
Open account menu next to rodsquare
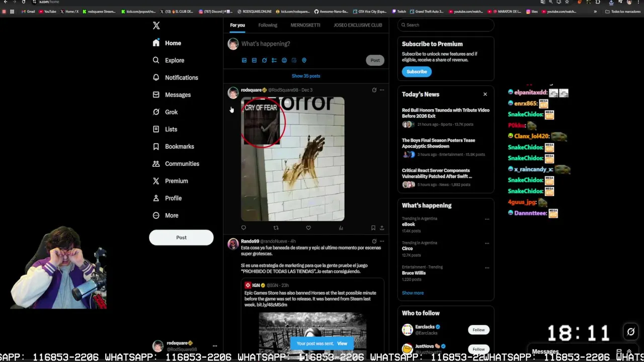point(215,346)
